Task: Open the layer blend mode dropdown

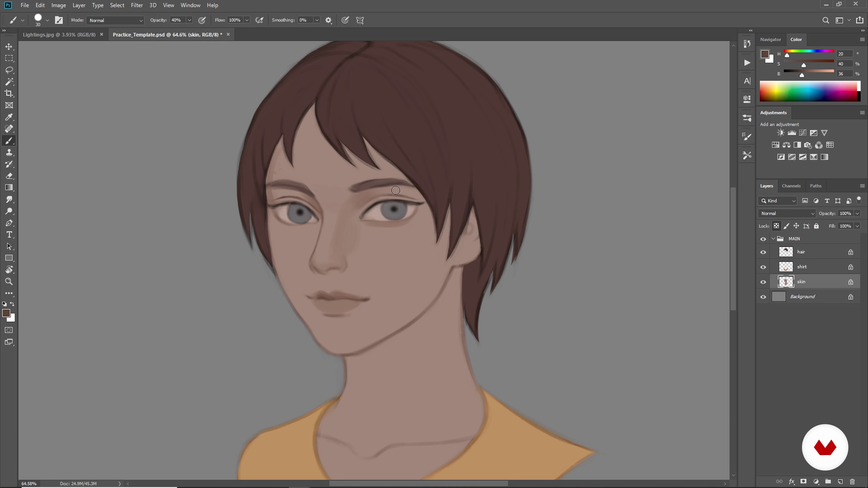Action: click(787, 213)
